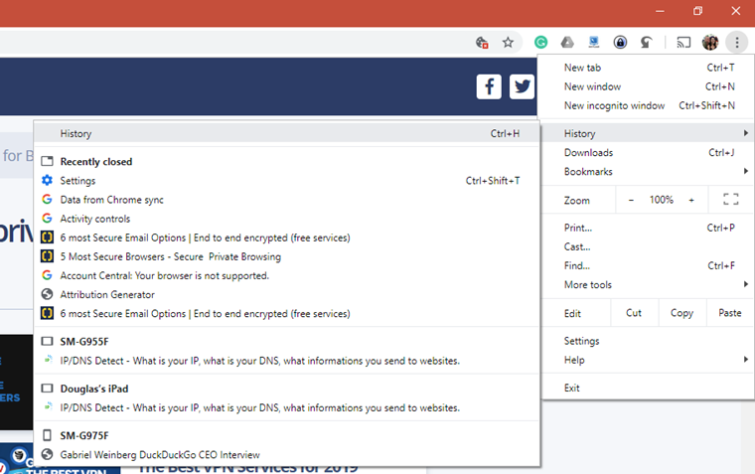Bookmark this page with the star icon
Screen dimensions: 755x474
coord(508,42)
